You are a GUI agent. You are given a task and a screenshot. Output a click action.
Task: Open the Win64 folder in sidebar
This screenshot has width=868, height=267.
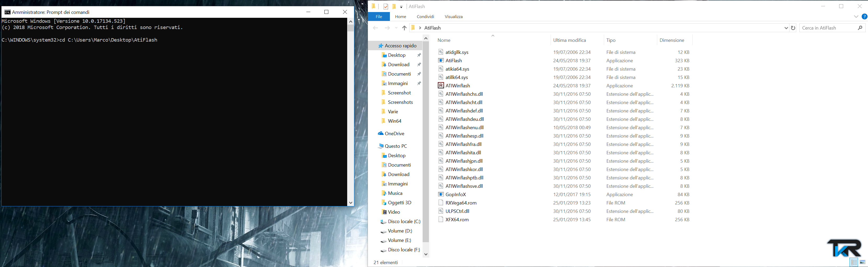click(395, 121)
